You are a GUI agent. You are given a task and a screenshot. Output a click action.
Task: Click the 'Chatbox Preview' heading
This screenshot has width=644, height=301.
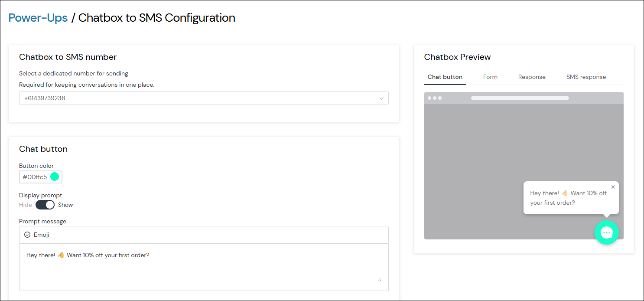pos(457,57)
